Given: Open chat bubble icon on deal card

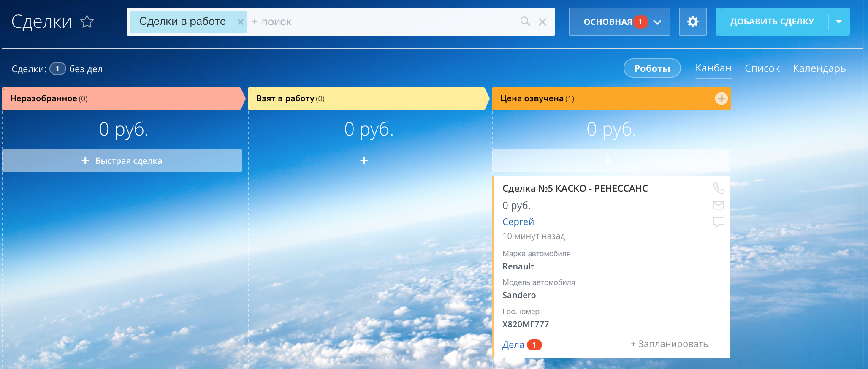Looking at the screenshot, I should coord(719,222).
